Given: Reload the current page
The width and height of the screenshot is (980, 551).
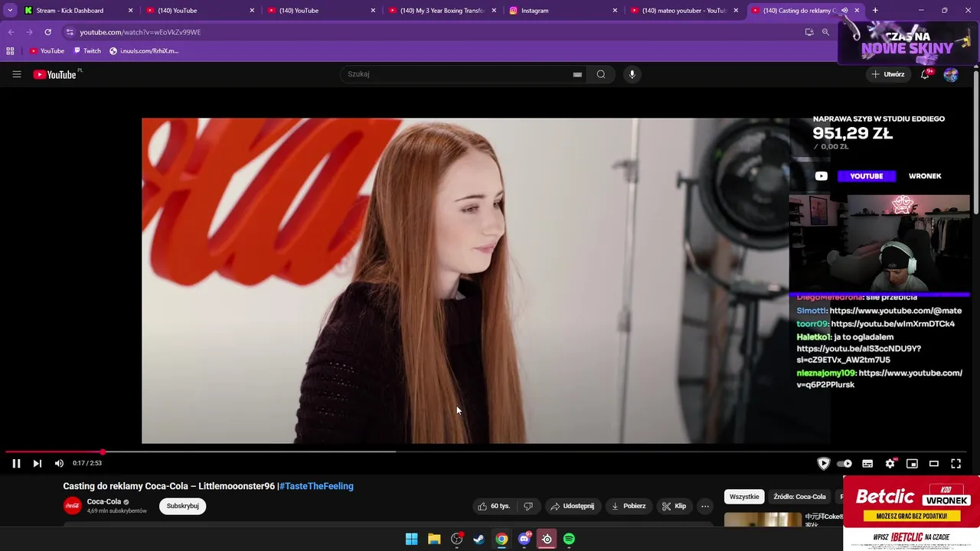Looking at the screenshot, I should [47, 32].
